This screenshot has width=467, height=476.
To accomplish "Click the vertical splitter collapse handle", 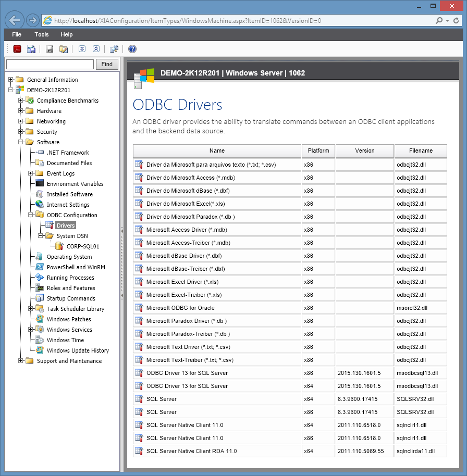I will coord(122,263).
